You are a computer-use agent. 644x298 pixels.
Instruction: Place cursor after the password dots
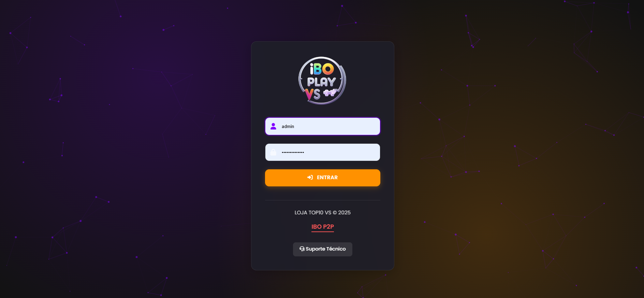(305, 152)
